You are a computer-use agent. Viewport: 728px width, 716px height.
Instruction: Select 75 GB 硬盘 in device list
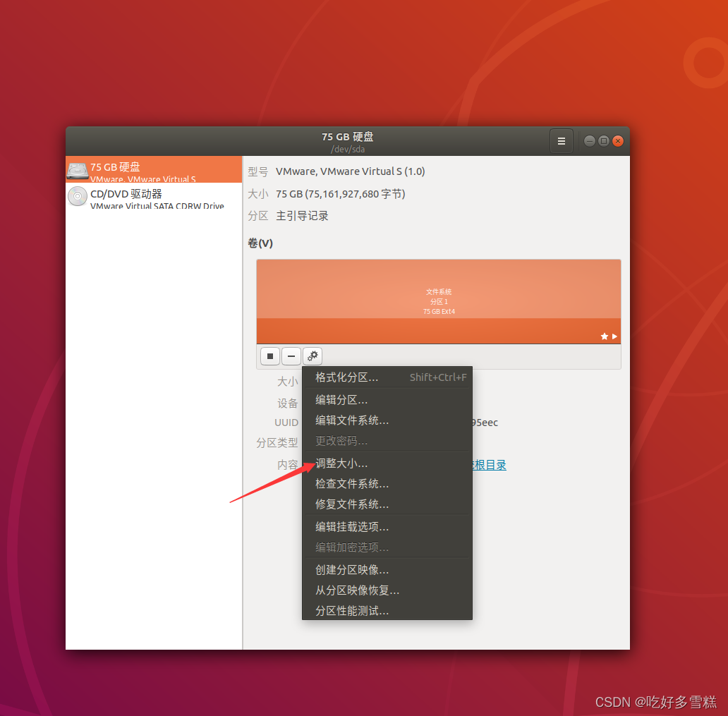(x=154, y=169)
